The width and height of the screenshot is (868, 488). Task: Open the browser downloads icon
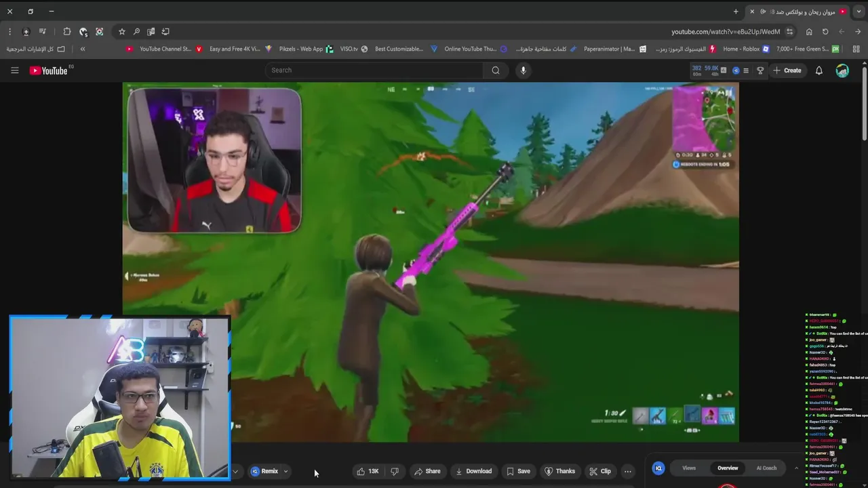pos(26,32)
